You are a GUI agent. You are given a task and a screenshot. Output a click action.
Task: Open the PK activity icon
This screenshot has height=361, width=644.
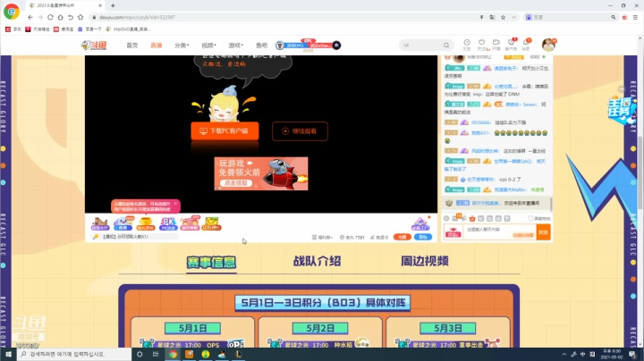coord(168,224)
